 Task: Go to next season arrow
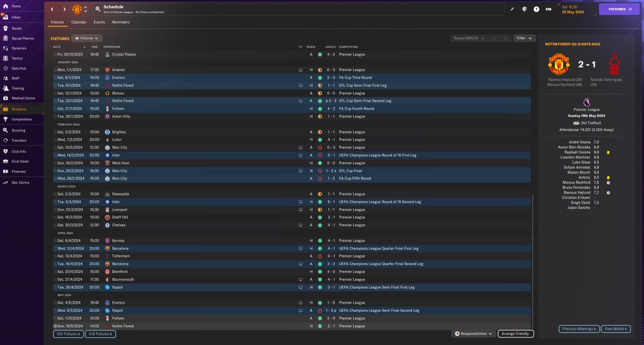506,38
